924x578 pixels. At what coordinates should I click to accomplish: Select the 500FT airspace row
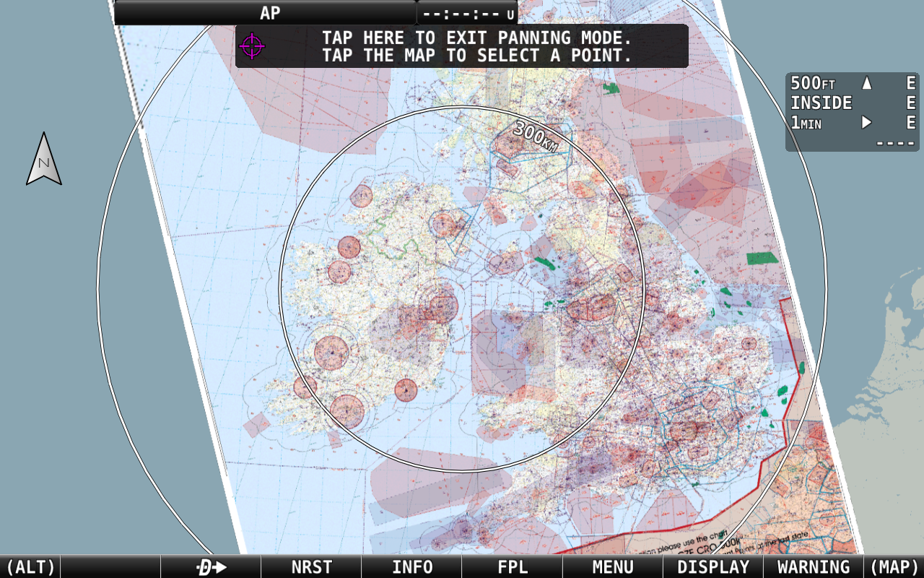pos(853,83)
